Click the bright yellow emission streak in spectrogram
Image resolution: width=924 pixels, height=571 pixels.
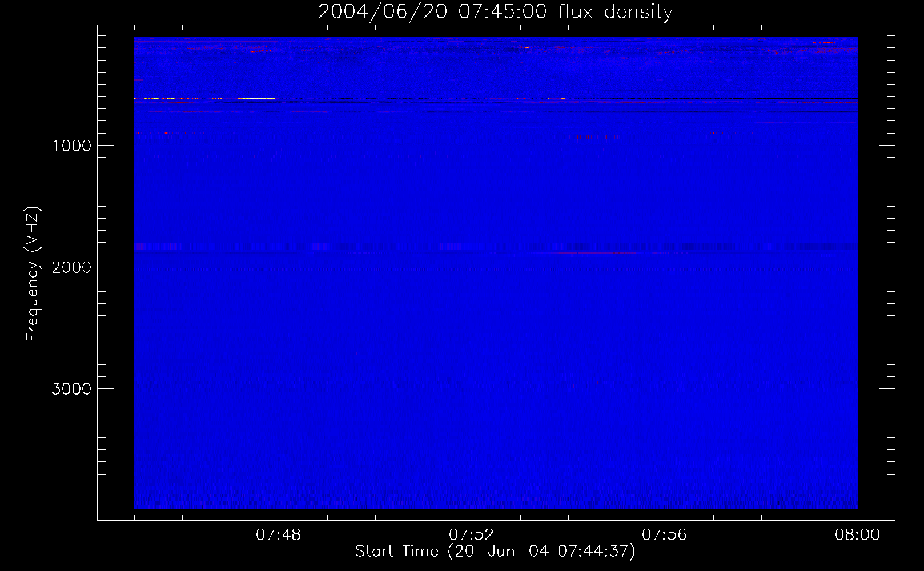(x=256, y=99)
